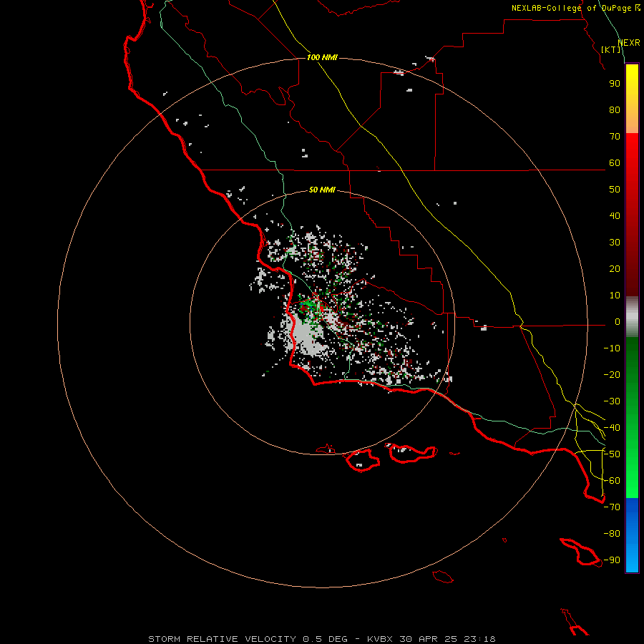Click the -60 value on the velocity scale
Image resolution: width=644 pixels, height=644 pixels.
[x=612, y=481]
